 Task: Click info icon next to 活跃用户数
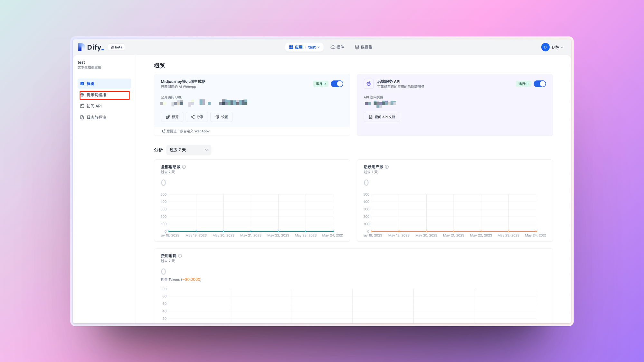(387, 167)
